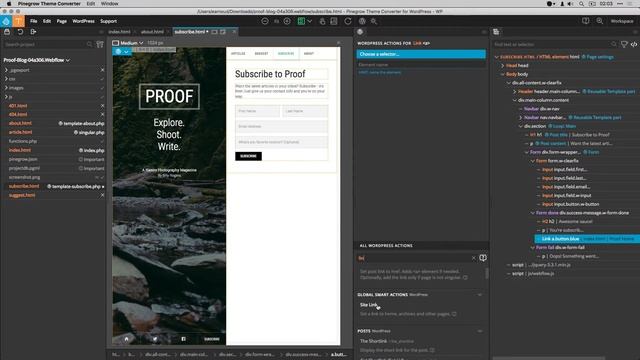This screenshot has width=640, height=360.
Task: Click the blue Pinegrow droplet icon
Action: point(6,21)
